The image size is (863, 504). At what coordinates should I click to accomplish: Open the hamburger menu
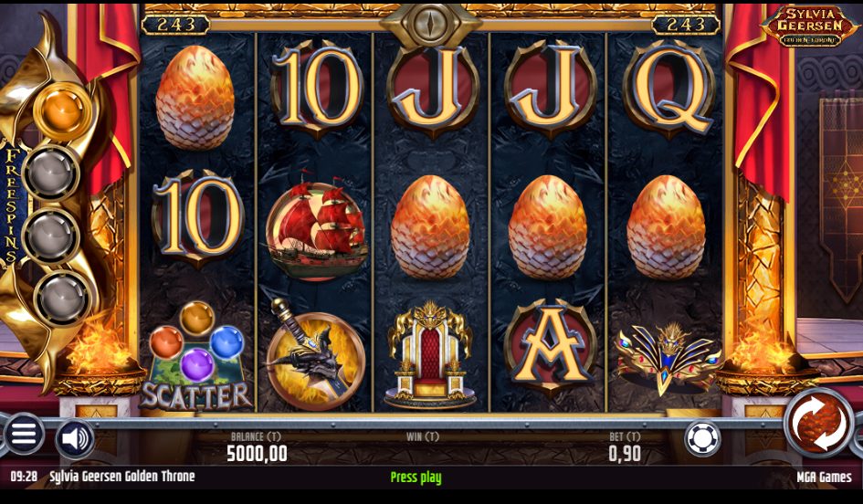point(23,434)
